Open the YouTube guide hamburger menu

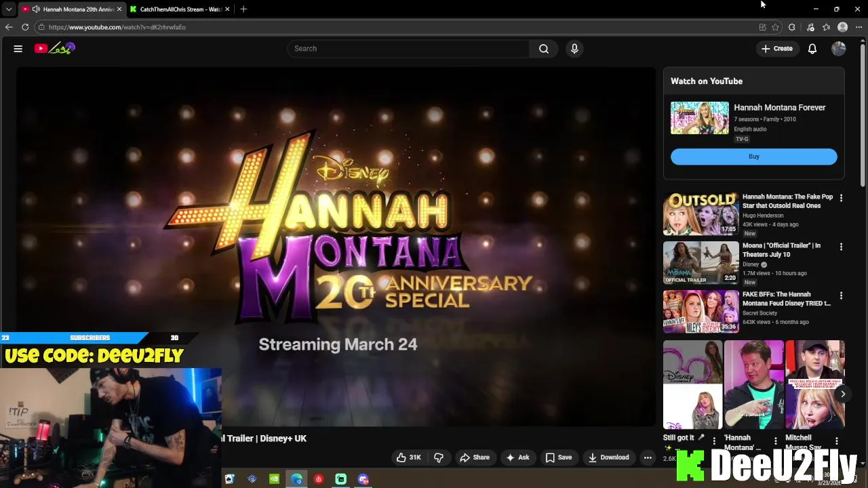18,49
